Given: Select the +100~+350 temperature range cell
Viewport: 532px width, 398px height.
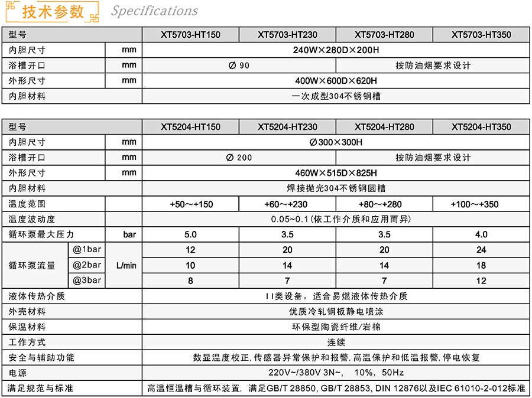Looking at the screenshot, I should coord(481,204).
